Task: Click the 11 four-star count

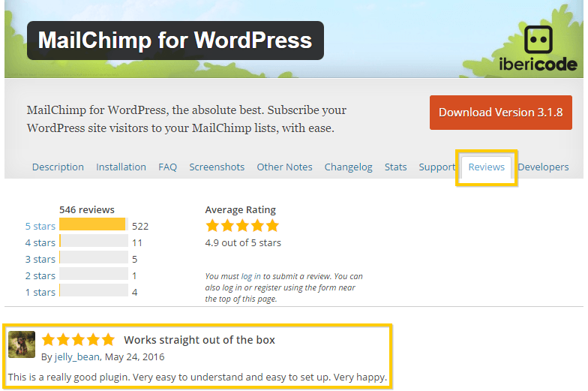Action: point(137,243)
